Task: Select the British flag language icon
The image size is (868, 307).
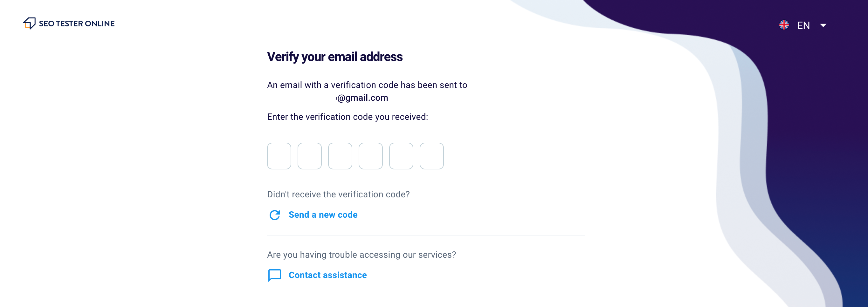Action: point(784,24)
